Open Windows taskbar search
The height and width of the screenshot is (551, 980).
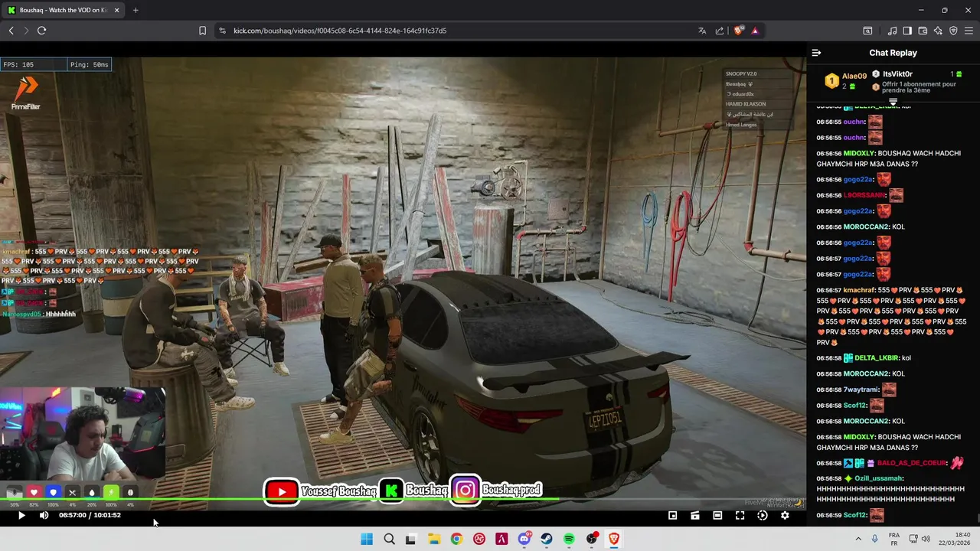tap(389, 539)
